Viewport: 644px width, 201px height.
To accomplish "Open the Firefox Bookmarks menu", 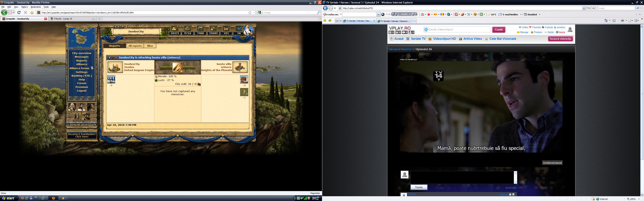I will click(x=36, y=7).
